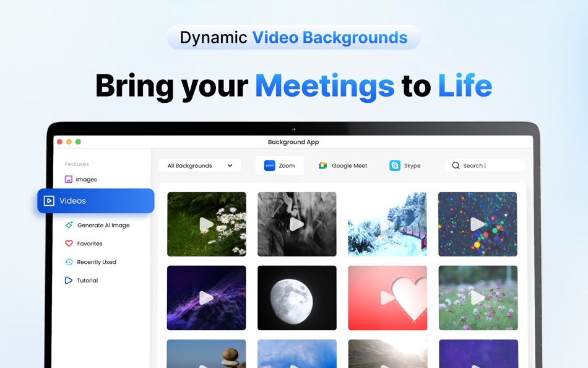588x368 pixels.
Task: Play the moon video background
Action: click(x=297, y=298)
